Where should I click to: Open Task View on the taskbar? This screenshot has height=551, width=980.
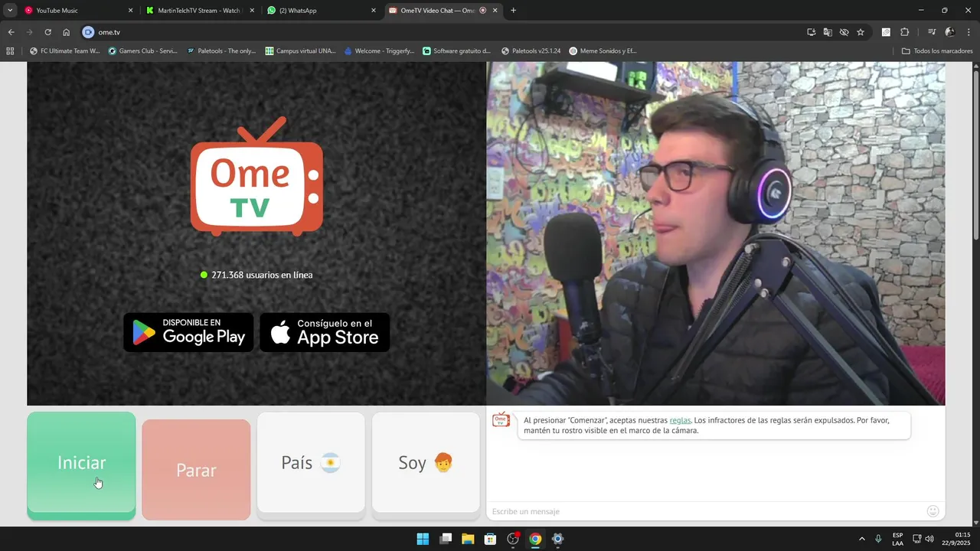(x=446, y=539)
